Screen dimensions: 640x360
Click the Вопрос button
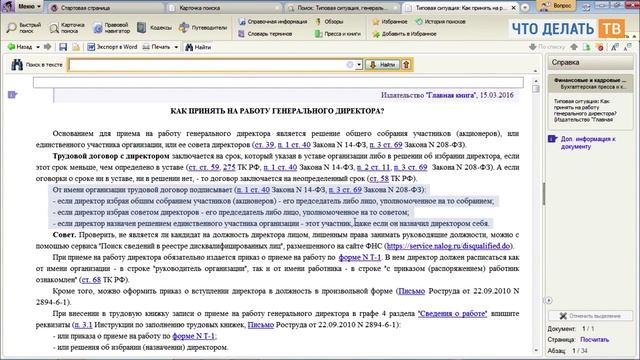click(557, 6)
